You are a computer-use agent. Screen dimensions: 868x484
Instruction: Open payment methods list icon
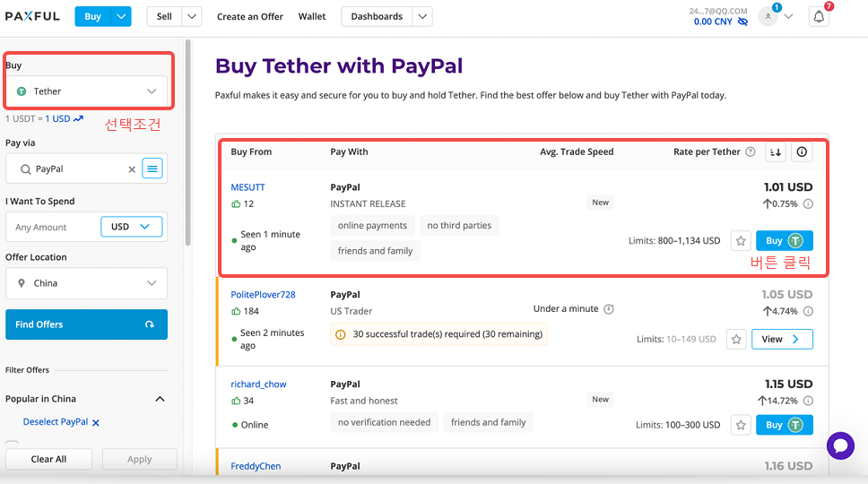coord(152,169)
